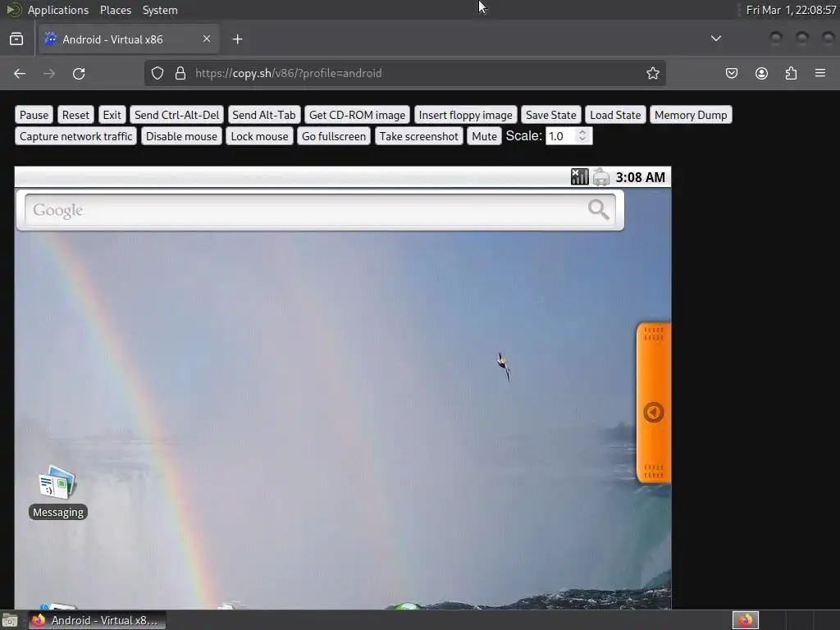Open the Applications menu
This screenshot has width=840, height=630.
(58, 10)
